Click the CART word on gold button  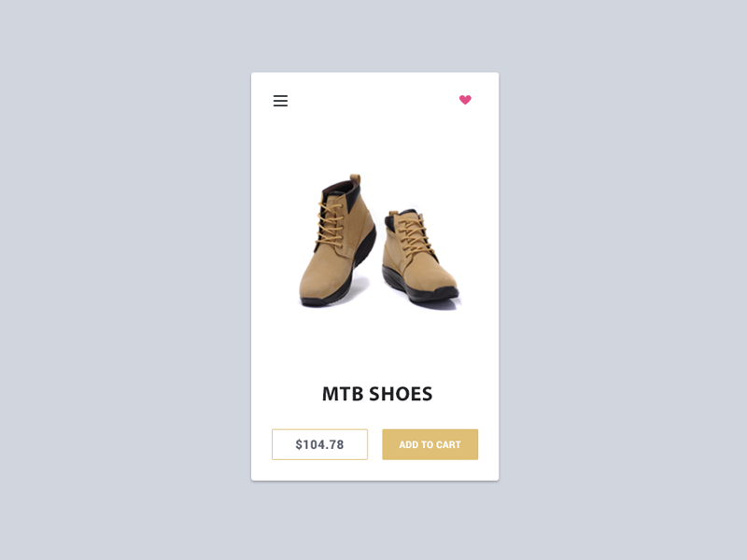(x=448, y=444)
